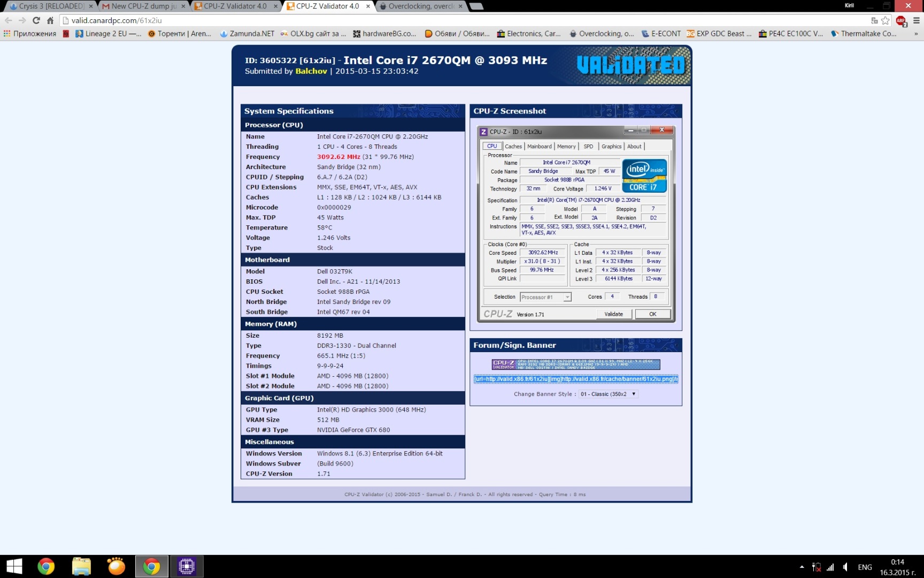924x578 pixels.
Task: Launch the orange blob app on taskbar
Action: [x=116, y=566]
